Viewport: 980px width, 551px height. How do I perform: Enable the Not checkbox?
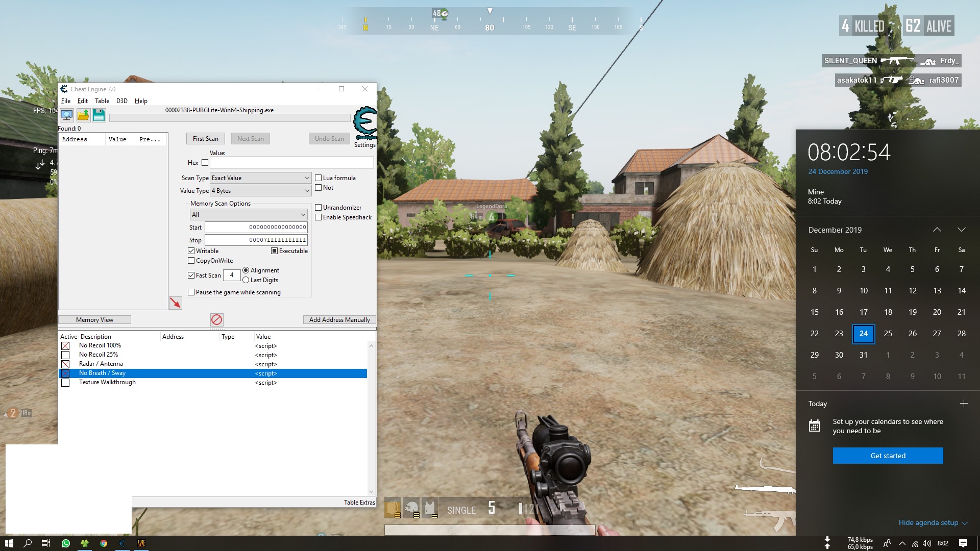tap(318, 188)
